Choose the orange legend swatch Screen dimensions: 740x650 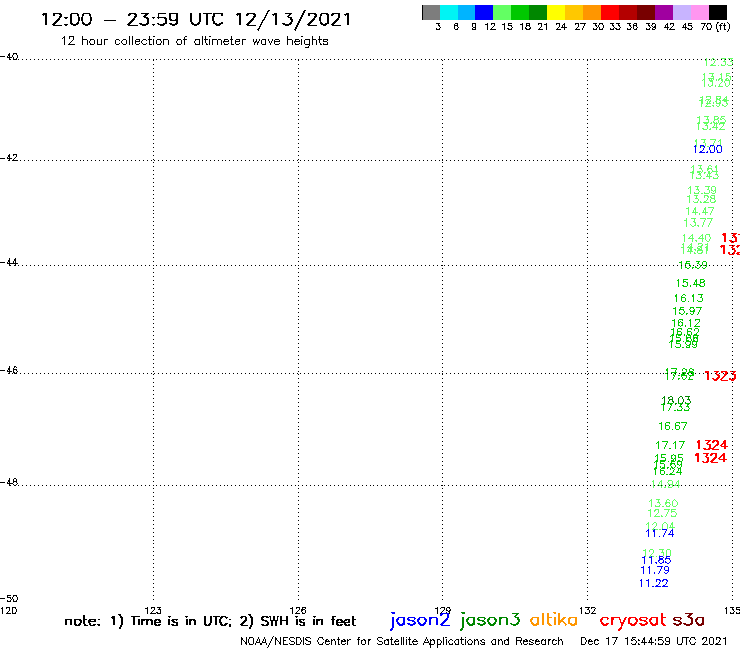[592, 12]
